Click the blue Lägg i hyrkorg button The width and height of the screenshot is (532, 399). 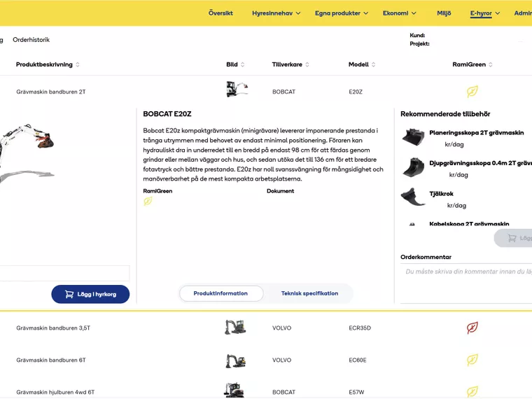(x=90, y=294)
